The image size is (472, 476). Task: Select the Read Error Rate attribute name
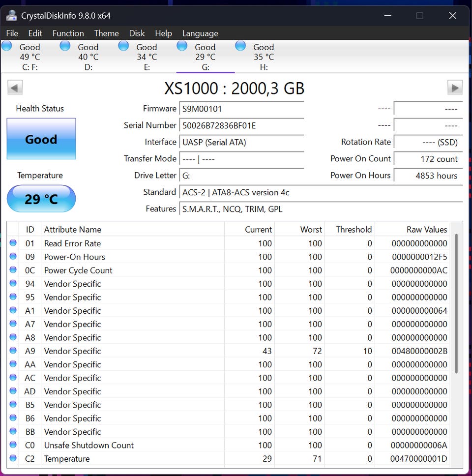[x=72, y=243]
